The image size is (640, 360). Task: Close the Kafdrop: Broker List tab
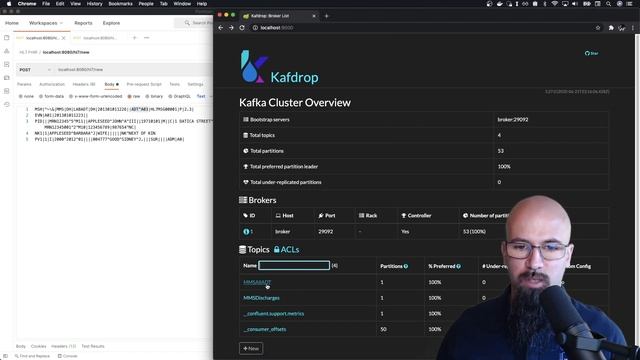click(314, 16)
